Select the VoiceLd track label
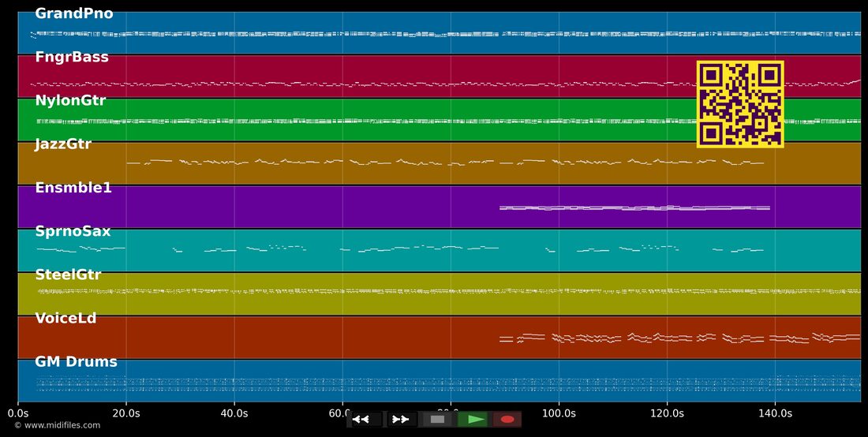Viewport: 868px width, 437px height. (65, 318)
